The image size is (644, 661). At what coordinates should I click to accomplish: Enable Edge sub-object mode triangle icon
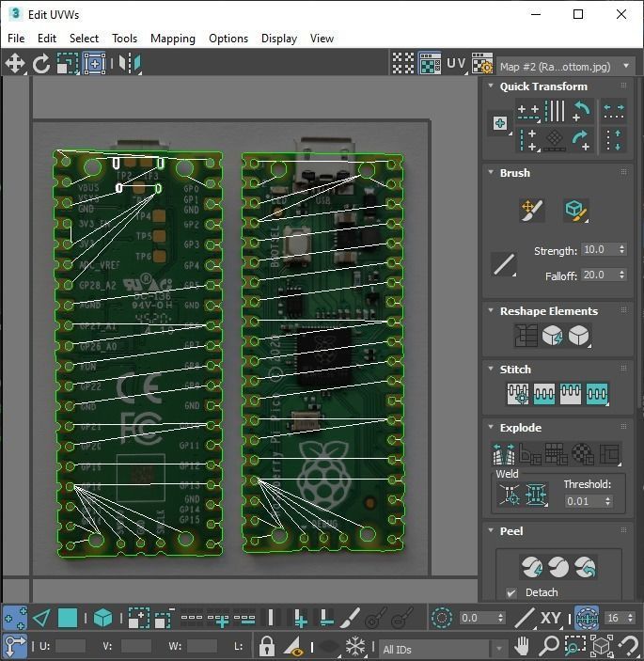click(x=41, y=619)
